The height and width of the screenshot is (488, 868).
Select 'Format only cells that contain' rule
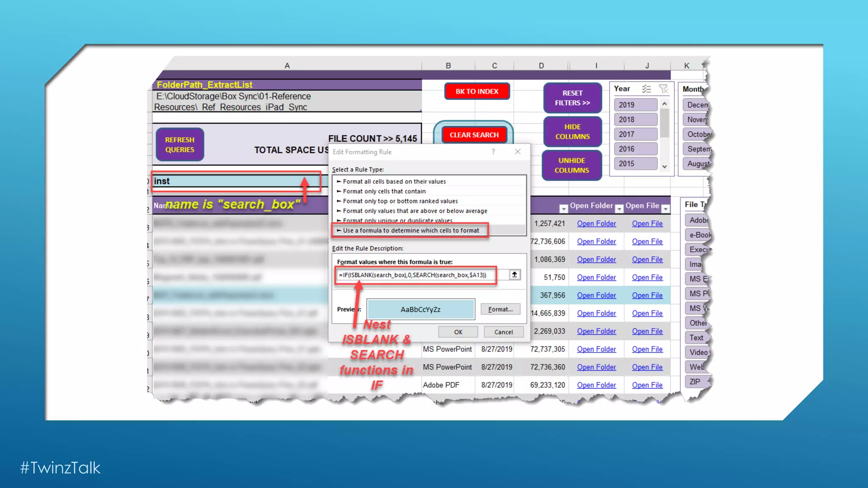tap(384, 191)
